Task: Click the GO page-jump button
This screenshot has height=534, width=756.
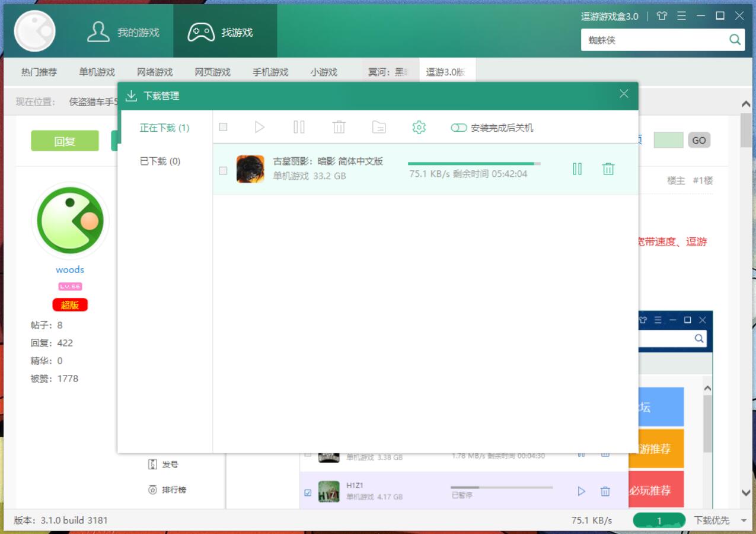Action: (x=699, y=141)
